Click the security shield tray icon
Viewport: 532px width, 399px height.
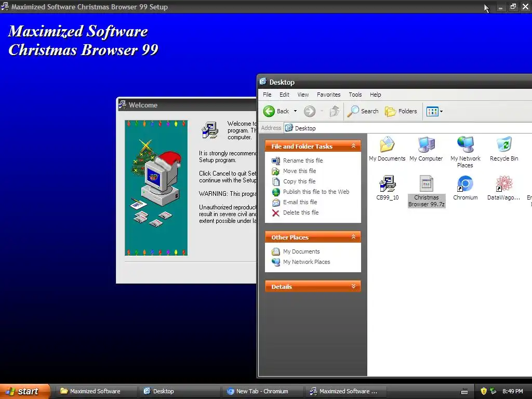pyautogui.click(x=484, y=391)
